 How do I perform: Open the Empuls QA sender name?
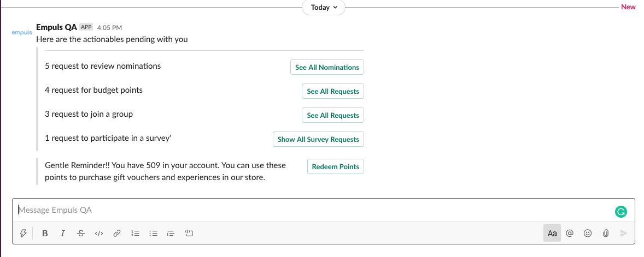click(57, 27)
